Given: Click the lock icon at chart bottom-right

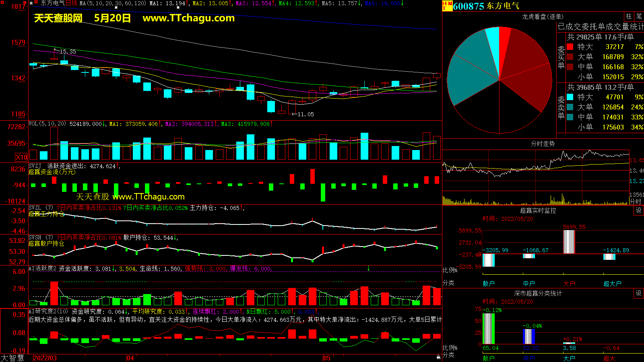Looking at the screenshot, I should coord(438,357).
